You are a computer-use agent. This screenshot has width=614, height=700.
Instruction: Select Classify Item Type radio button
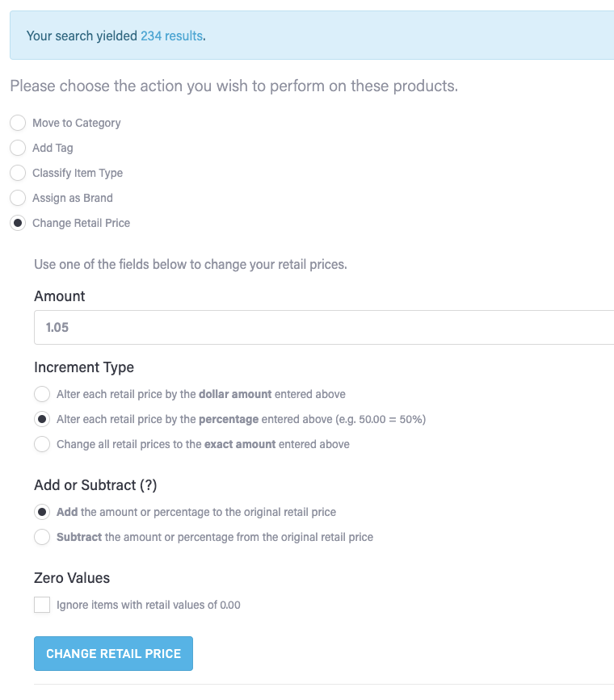pyautogui.click(x=18, y=173)
